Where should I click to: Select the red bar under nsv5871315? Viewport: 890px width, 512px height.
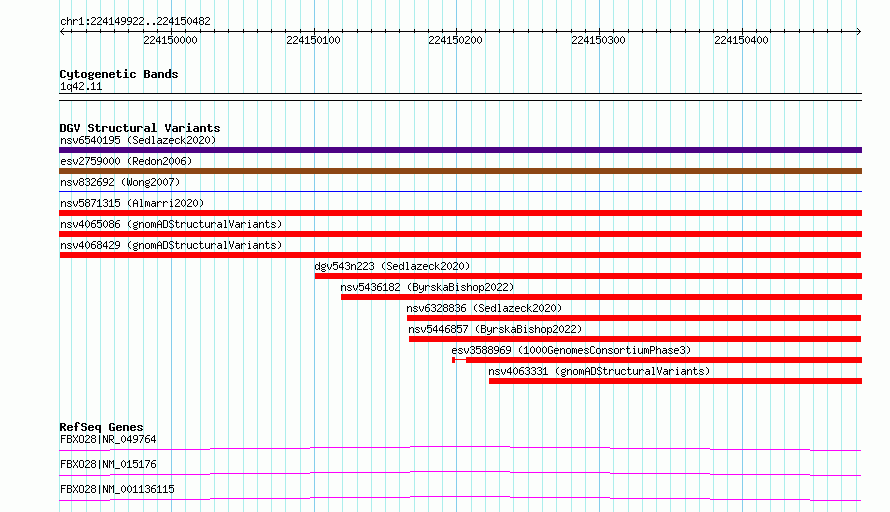click(x=460, y=213)
